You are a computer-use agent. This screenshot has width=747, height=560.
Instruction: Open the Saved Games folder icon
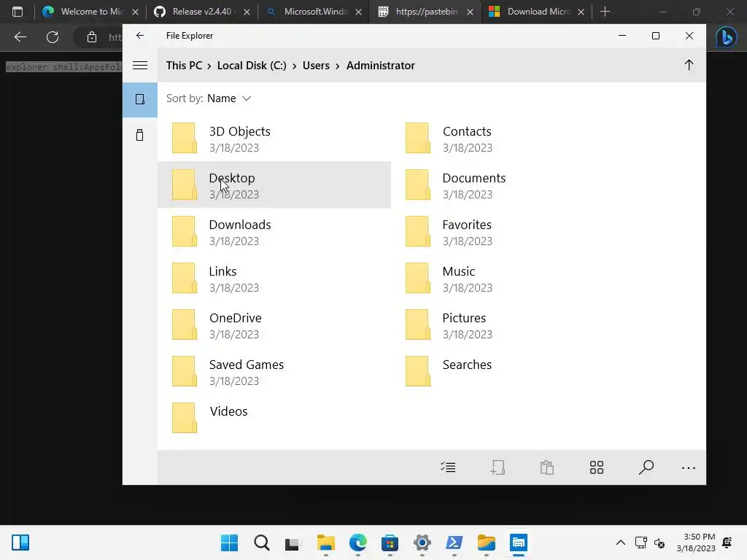click(x=185, y=371)
